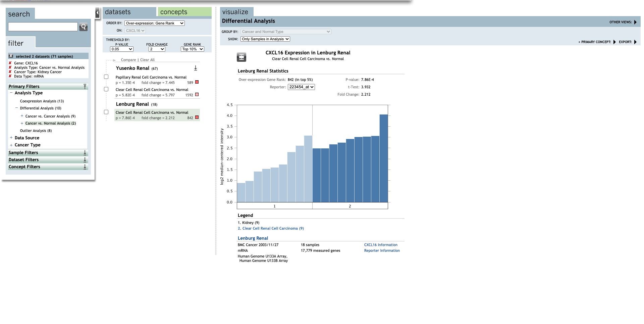Select the search tab header
Image resolution: width=644 pixels, height=324 pixels.
20,14
